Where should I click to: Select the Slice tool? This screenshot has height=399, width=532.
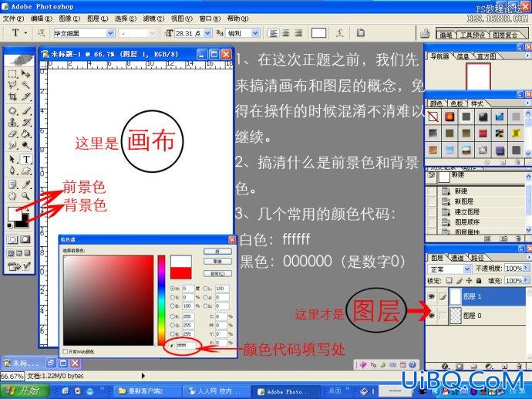[x=25, y=96]
